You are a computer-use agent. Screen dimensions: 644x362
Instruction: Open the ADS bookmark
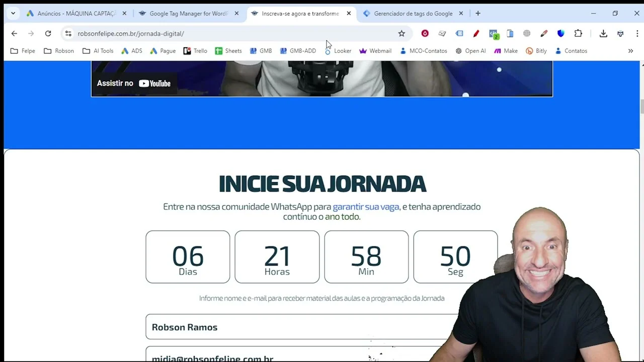pyautogui.click(x=132, y=51)
